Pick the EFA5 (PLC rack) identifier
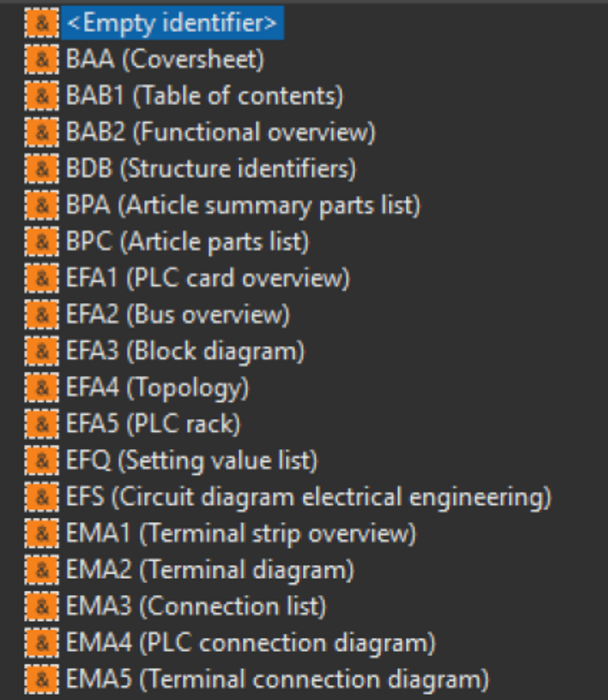Image resolution: width=608 pixels, height=700 pixels. [152, 424]
